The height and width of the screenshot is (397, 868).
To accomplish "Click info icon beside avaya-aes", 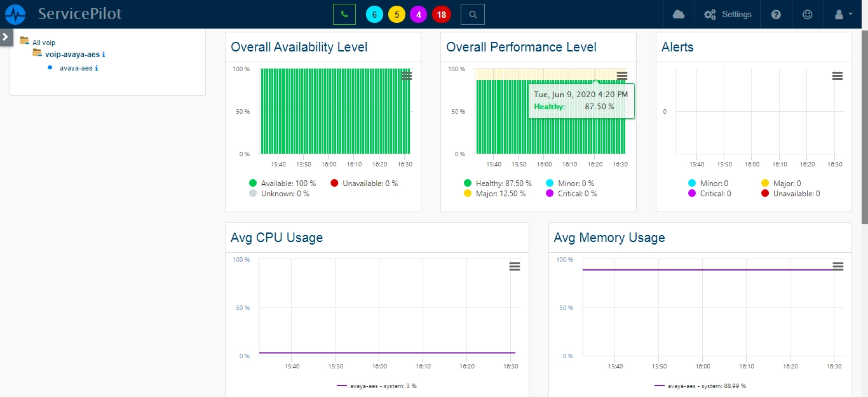I will tap(97, 68).
